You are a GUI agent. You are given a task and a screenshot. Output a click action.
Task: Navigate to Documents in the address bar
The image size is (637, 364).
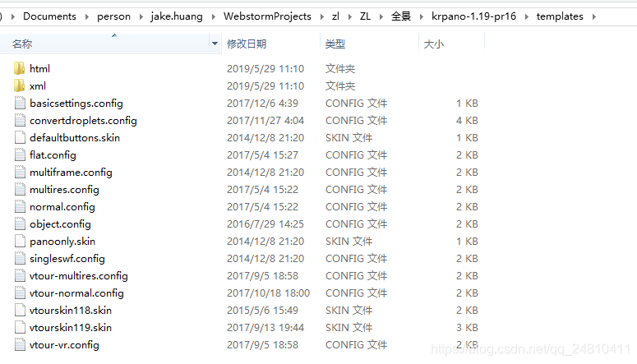(x=49, y=16)
